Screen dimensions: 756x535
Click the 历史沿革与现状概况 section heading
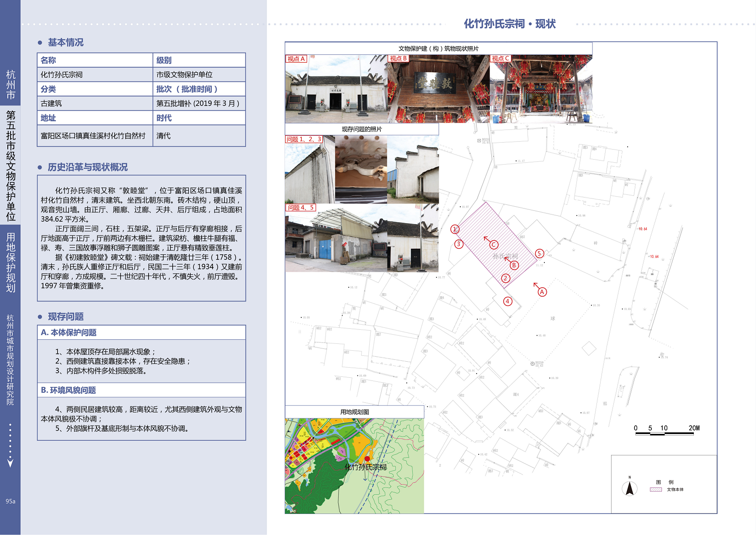coord(88,167)
